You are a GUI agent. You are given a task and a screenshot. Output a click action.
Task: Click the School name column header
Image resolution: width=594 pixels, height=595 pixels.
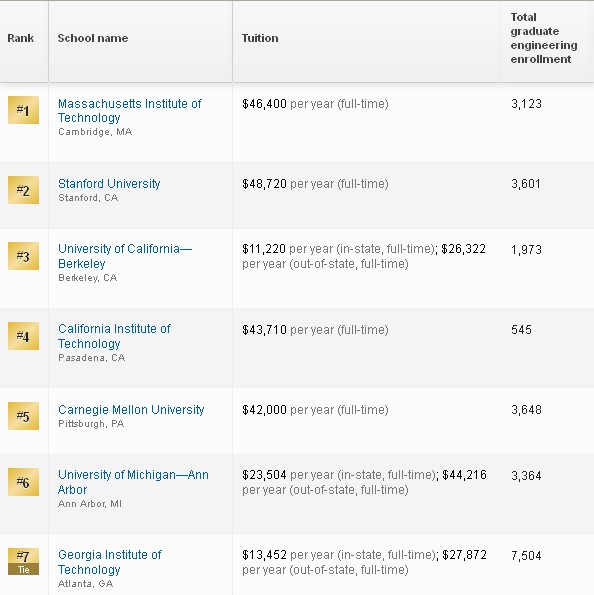pos(93,38)
